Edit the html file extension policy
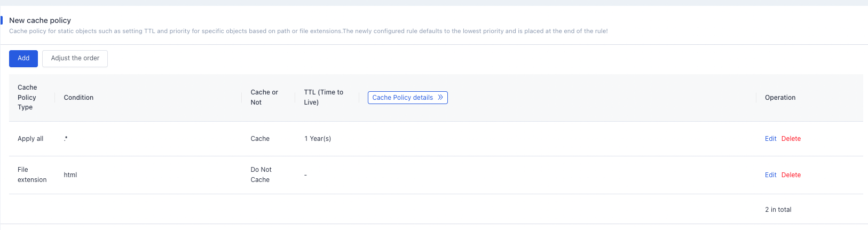The width and height of the screenshot is (868, 230). [770, 175]
